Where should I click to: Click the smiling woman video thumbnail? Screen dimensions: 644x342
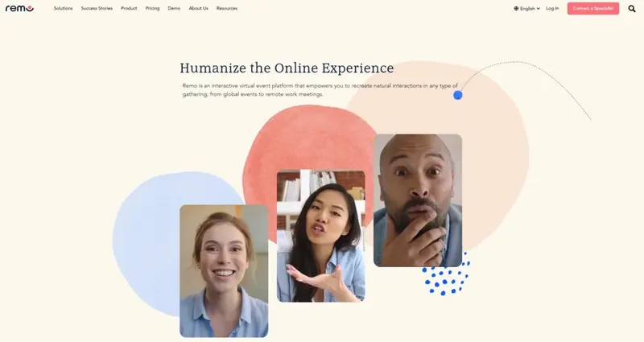(x=224, y=270)
